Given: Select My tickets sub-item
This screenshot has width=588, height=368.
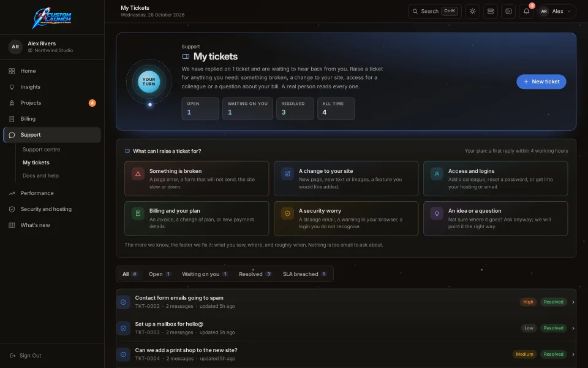Looking at the screenshot, I should (36, 162).
